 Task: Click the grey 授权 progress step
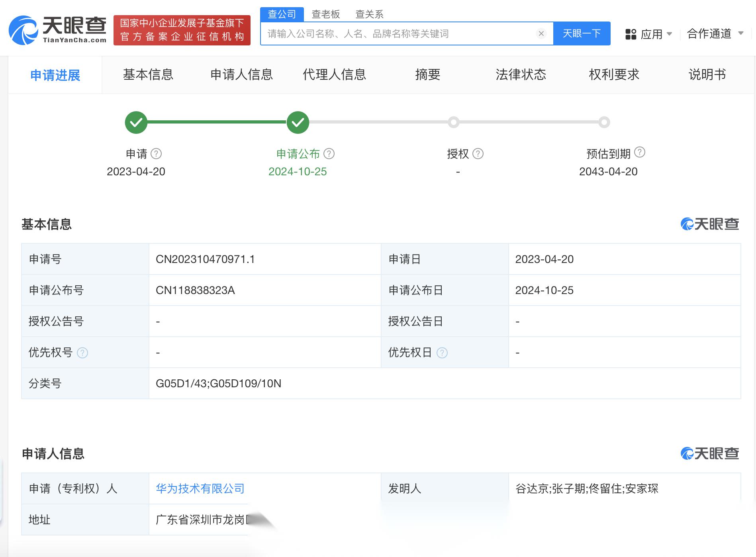(x=453, y=122)
